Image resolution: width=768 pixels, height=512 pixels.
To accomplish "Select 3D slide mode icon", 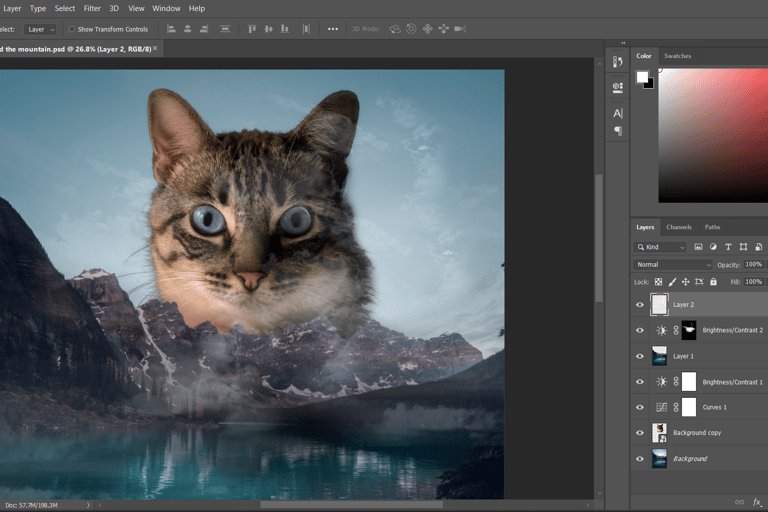I will [x=444, y=29].
